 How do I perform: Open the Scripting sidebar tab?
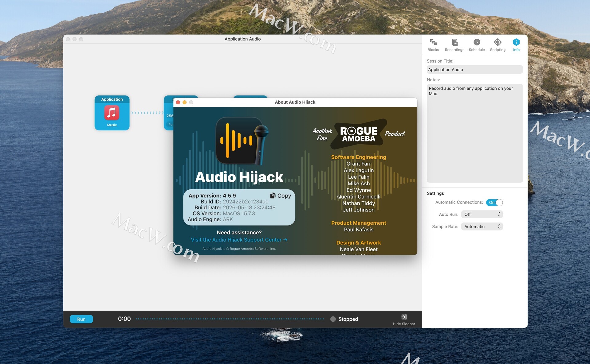(x=498, y=45)
